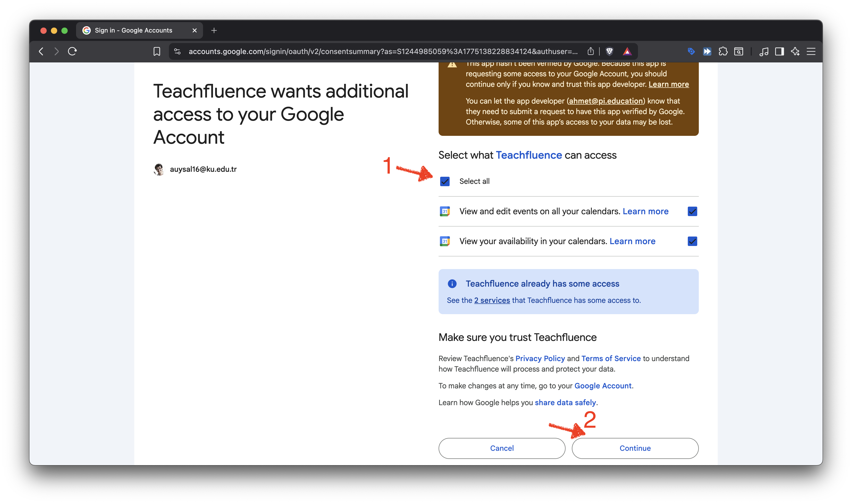
Task: Open the music playlist icon
Action: coord(764,51)
